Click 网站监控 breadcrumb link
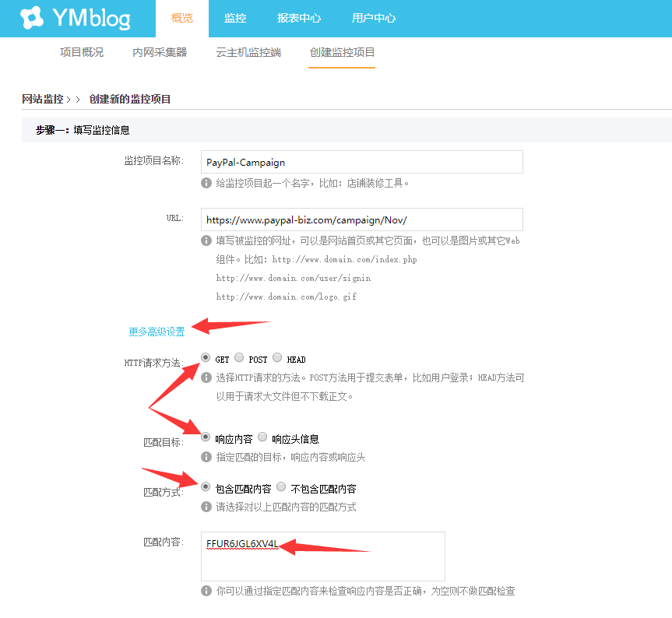 point(43,99)
